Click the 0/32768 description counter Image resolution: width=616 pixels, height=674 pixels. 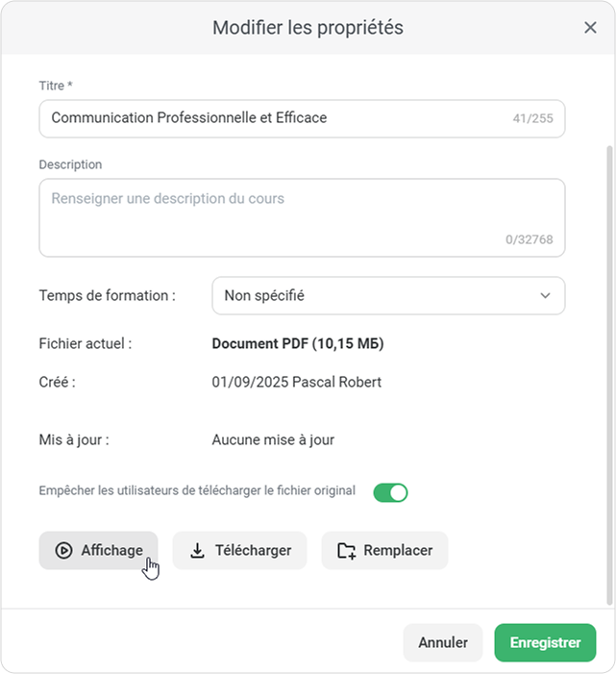(530, 240)
